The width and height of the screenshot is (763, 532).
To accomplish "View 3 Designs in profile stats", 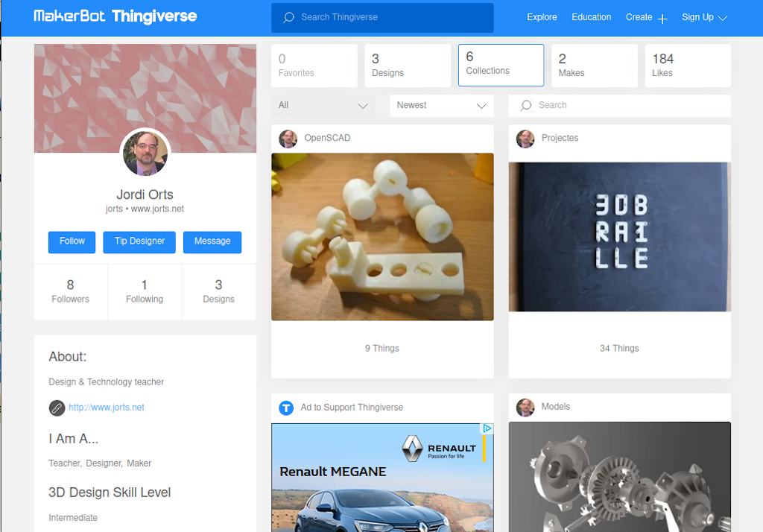I will 219,291.
